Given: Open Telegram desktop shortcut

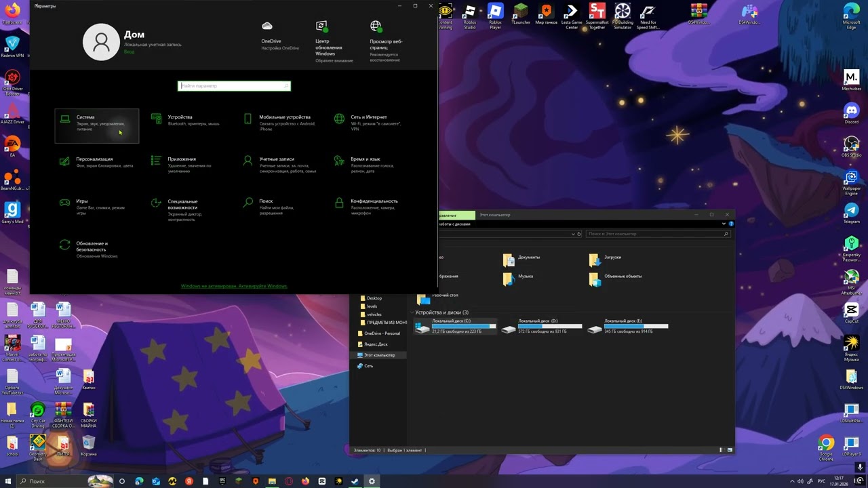Looking at the screenshot, I should pos(851,212).
